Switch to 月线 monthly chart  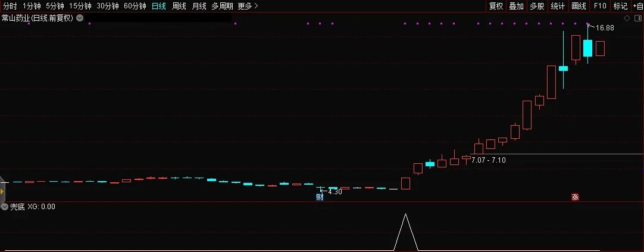pyautogui.click(x=199, y=6)
